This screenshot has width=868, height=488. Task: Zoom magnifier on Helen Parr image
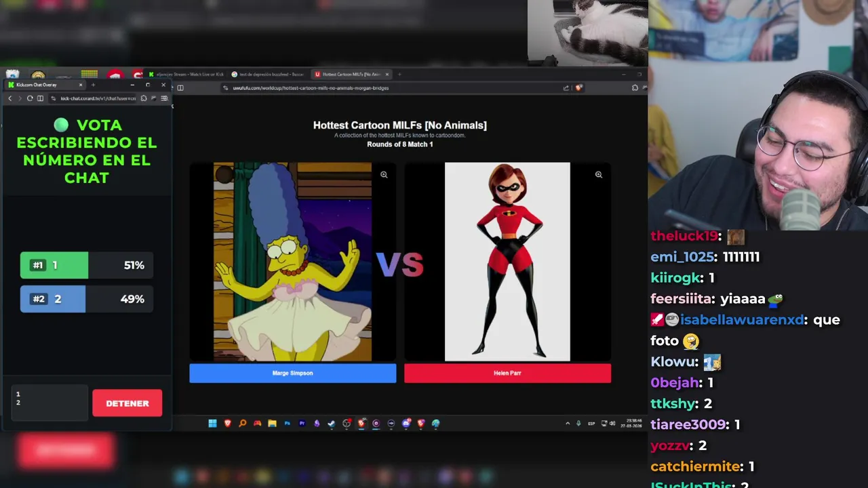[599, 175]
